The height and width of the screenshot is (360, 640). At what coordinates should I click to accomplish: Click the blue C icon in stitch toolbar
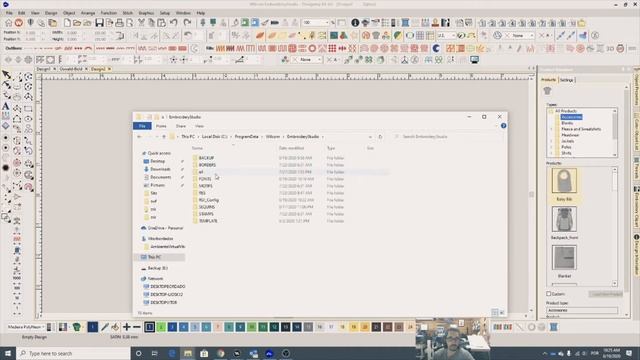(436, 48)
